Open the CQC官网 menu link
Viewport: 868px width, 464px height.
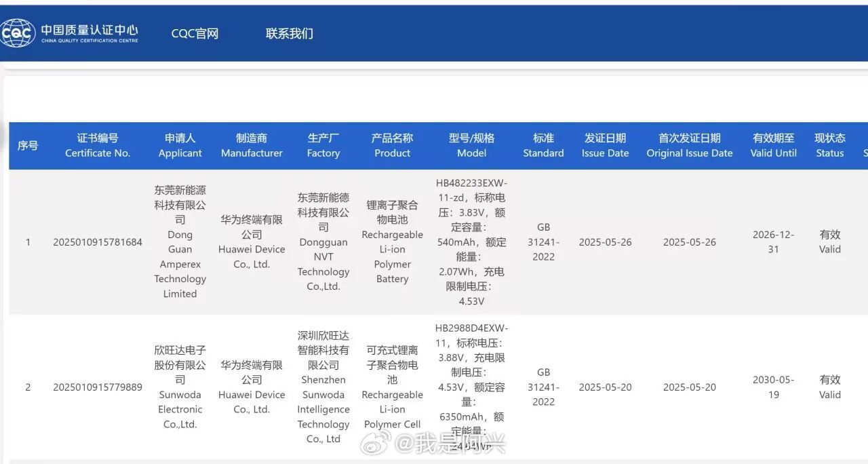pyautogui.click(x=195, y=33)
